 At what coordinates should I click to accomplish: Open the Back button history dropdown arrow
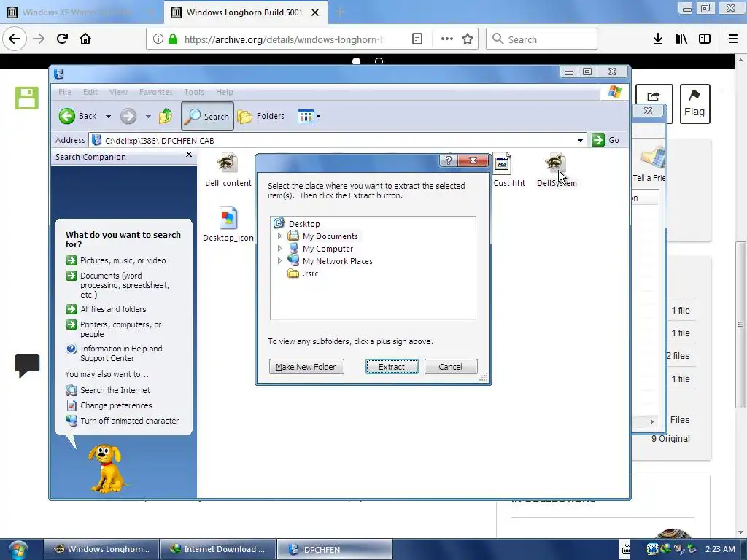pos(108,116)
